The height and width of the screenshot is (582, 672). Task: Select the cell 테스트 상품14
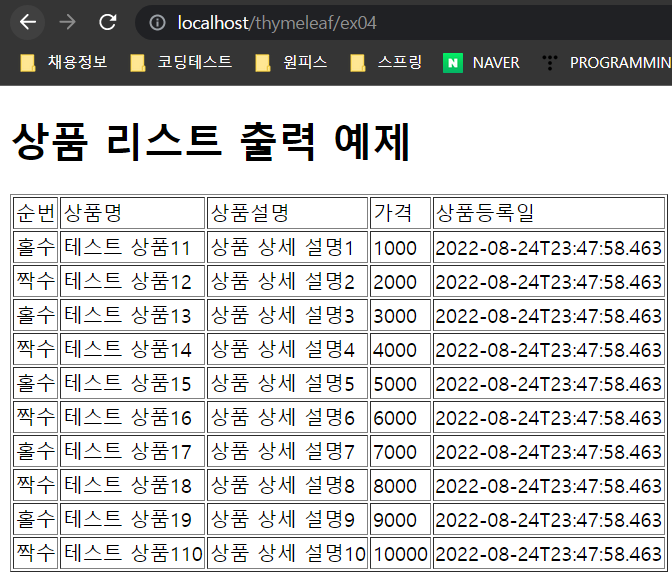[132, 349]
